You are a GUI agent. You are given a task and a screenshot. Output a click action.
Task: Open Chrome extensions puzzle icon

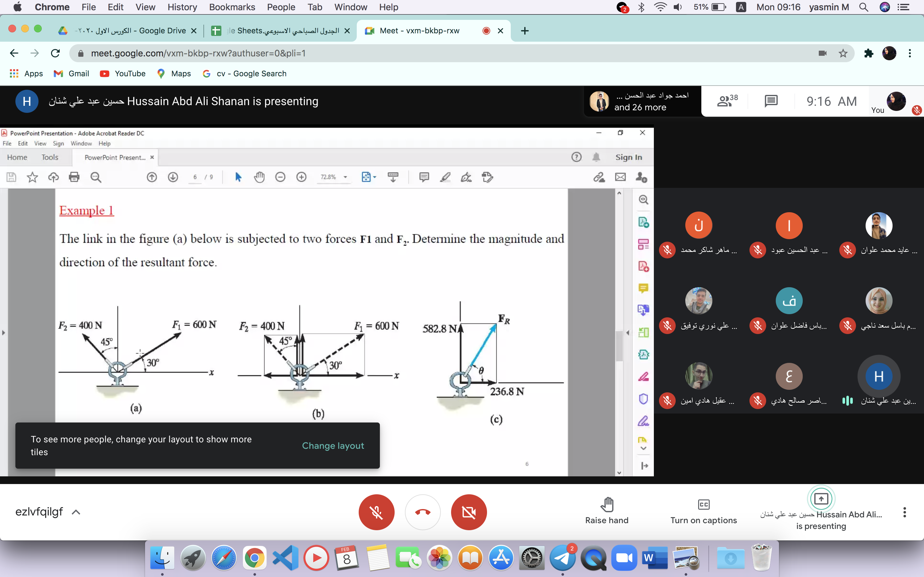(868, 54)
